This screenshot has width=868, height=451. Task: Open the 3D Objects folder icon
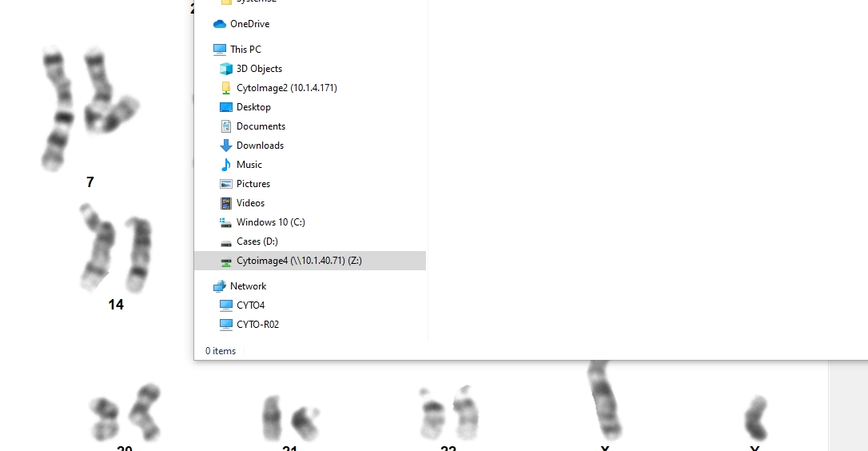click(x=226, y=69)
